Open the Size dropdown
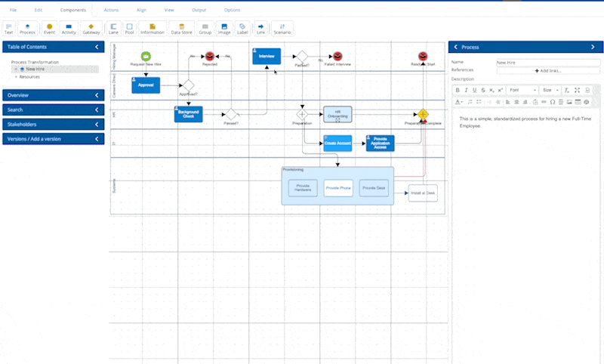The height and width of the screenshot is (364, 604). click(x=551, y=90)
